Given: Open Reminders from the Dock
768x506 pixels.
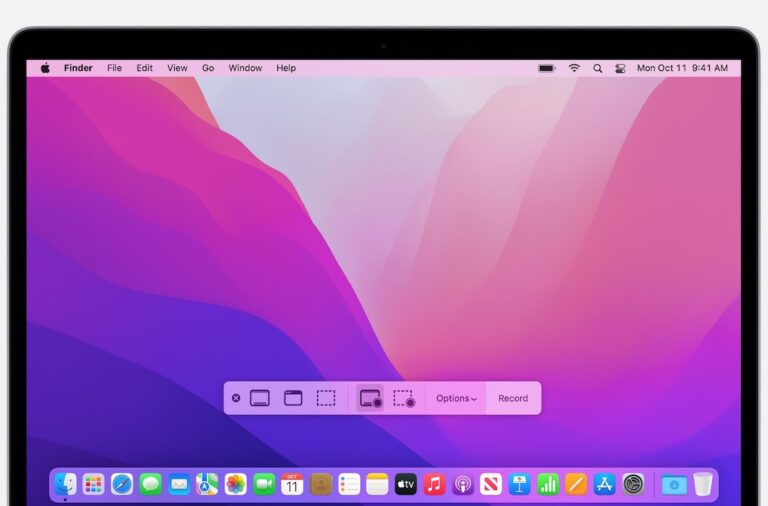Looking at the screenshot, I should [x=349, y=484].
